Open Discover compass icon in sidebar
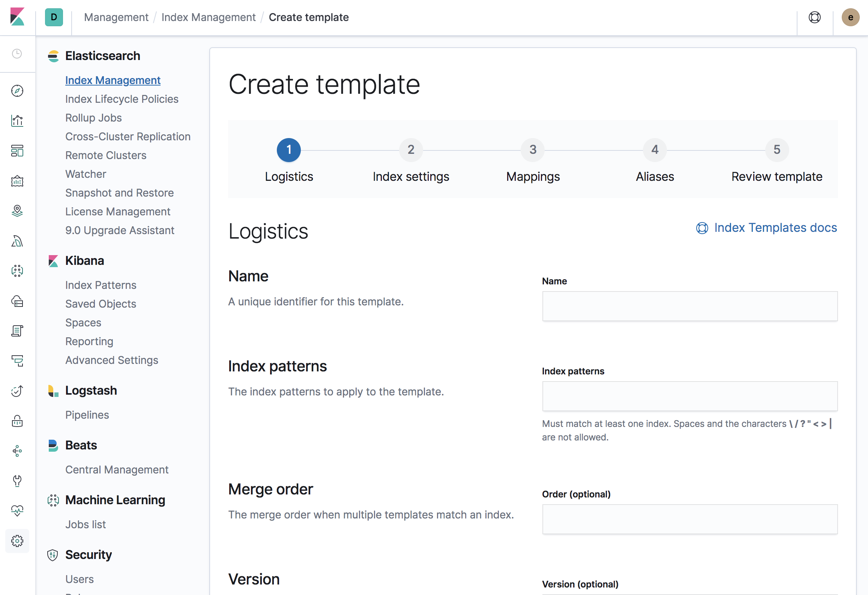The width and height of the screenshot is (868, 595). pyautogui.click(x=17, y=91)
